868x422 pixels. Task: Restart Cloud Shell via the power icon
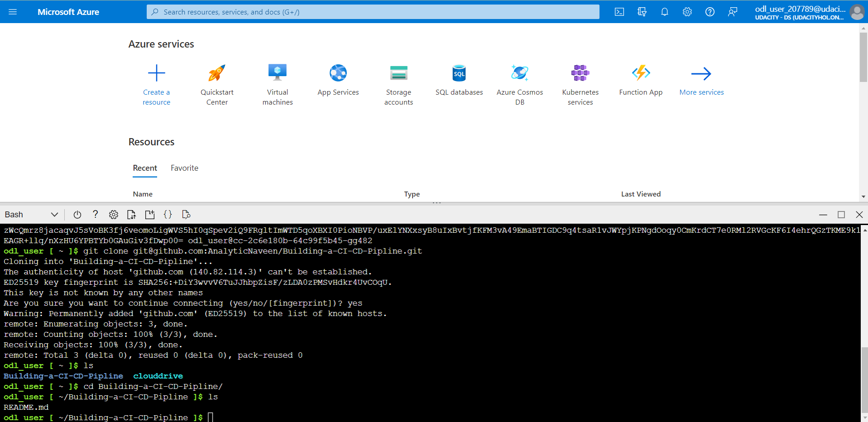[x=77, y=214]
